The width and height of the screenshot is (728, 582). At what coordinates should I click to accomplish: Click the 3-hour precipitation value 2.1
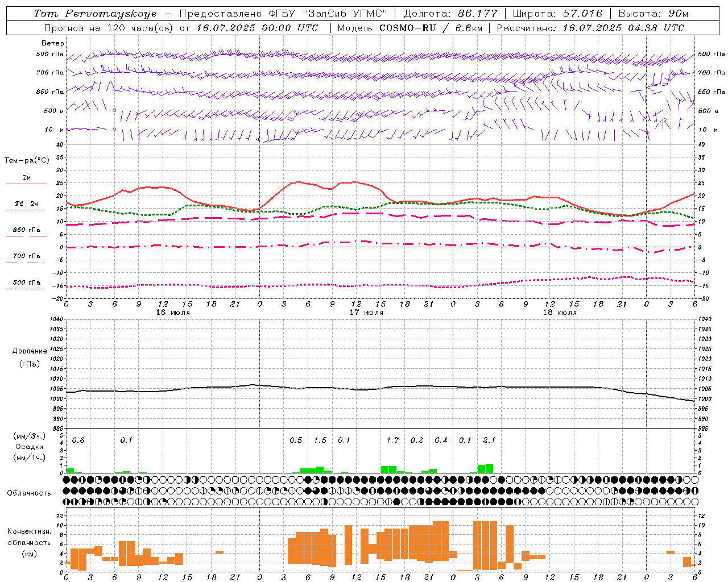pyautogui.click(x=489, y=440)
